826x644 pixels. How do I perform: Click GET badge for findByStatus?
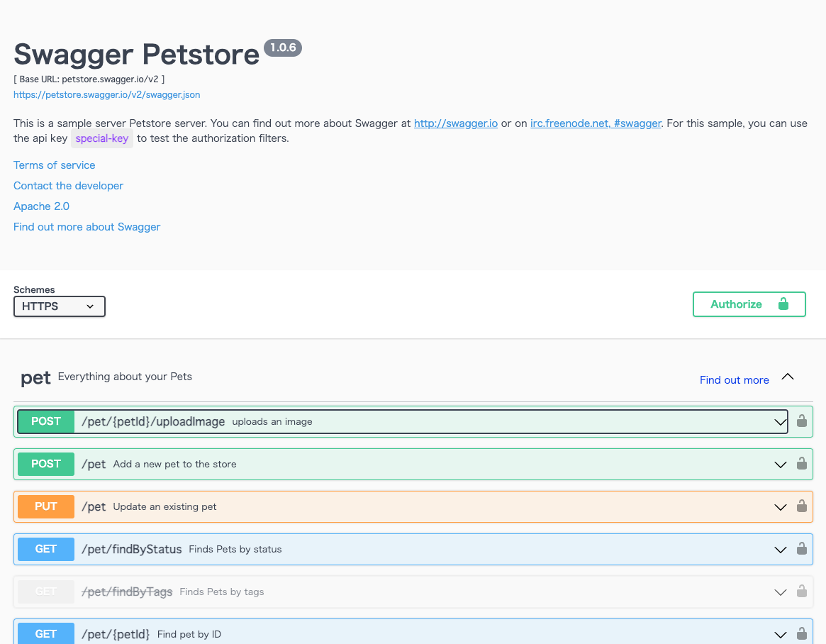(46, 549)
